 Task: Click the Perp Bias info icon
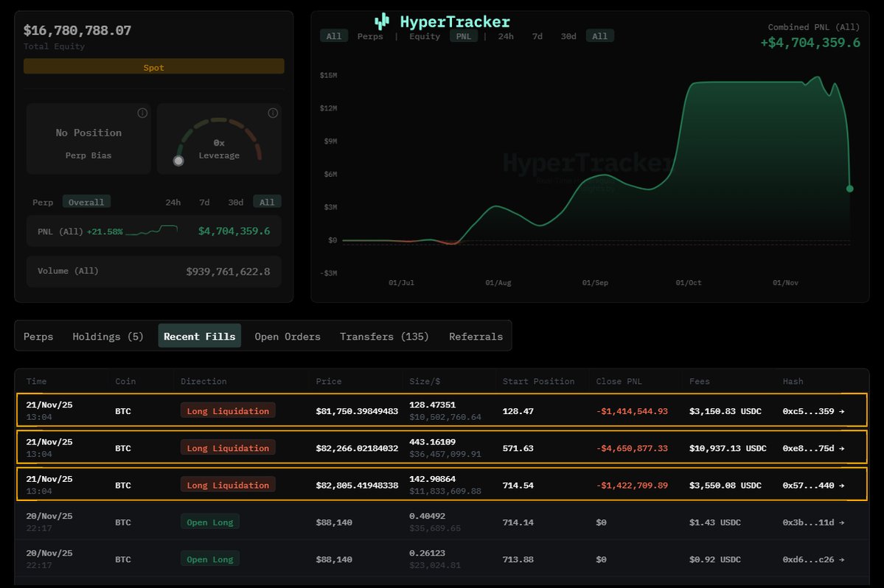(x=142, y=113)
